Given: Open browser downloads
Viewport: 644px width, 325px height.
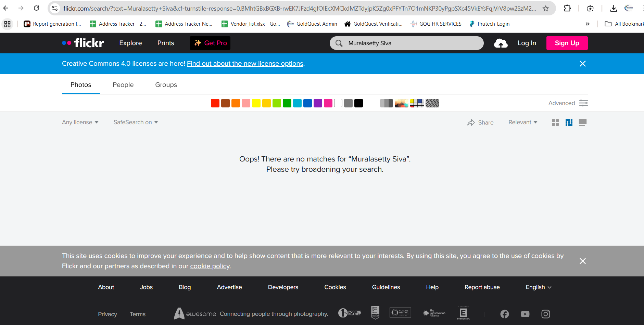Looking at the screenshot, I should coord(614,8).
